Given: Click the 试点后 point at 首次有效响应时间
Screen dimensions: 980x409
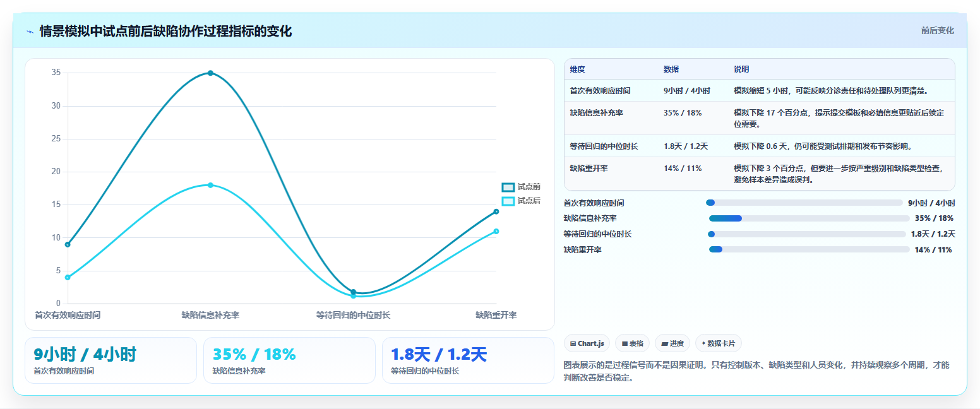Looking at the screenshot, I should 68,277.
